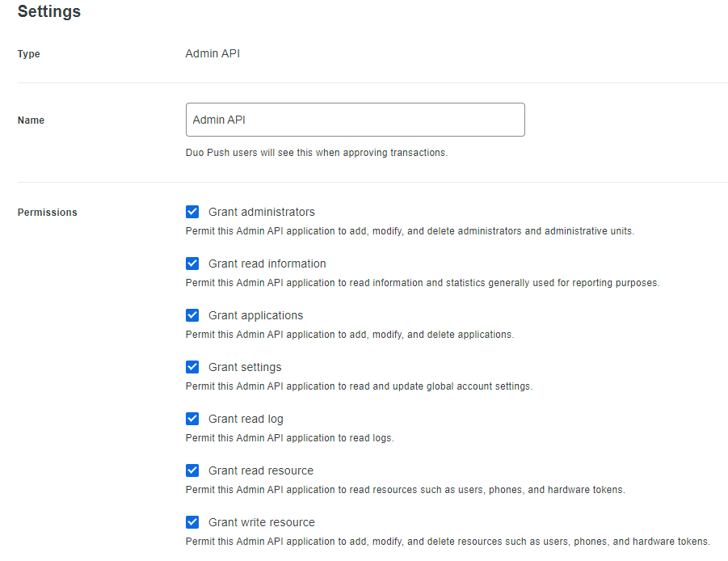Image resolution: width=728 pixels, height=561 pixels.
Task: Click the "Grant read information" label text
Action: 267,264
